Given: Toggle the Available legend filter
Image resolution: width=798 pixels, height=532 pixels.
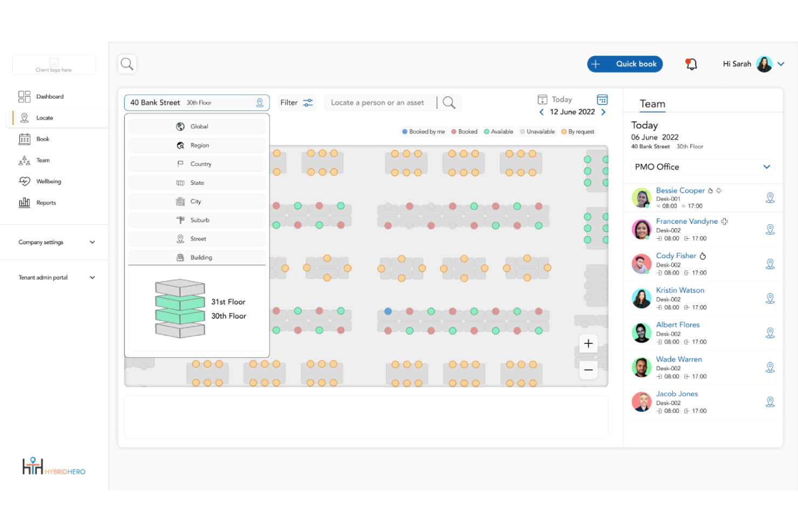Looking at the screenshot, I should click(498, 131).
